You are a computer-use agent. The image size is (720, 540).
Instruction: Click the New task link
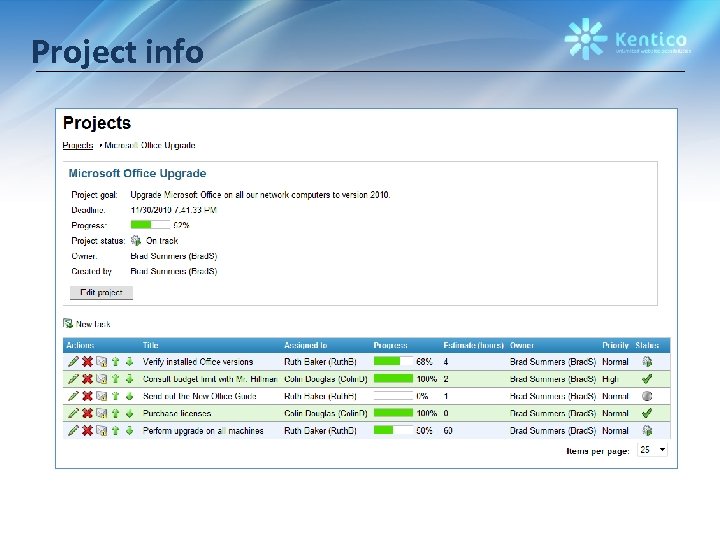93,324
